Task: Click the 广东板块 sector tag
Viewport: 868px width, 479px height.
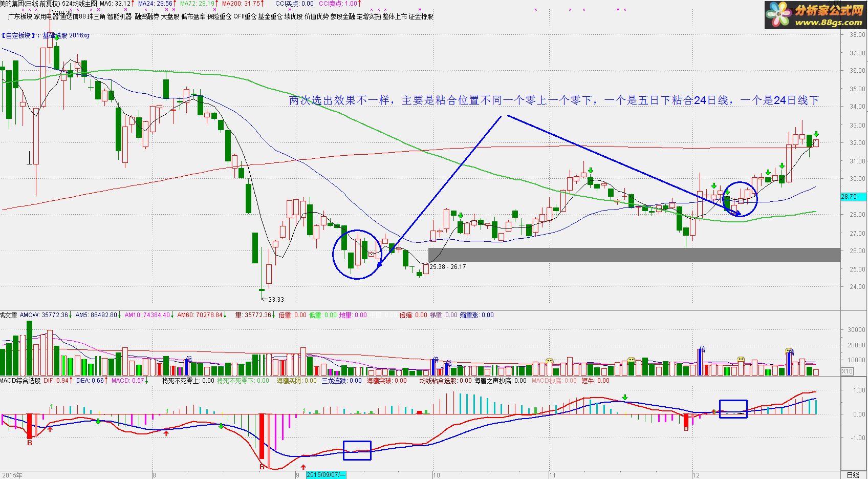Action: click(x=20, y=16)
